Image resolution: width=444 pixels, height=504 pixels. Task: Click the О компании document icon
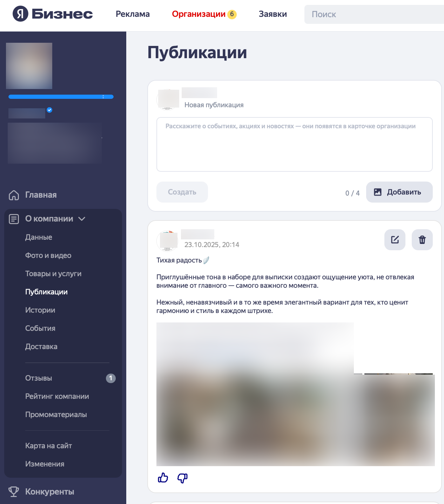14,219
